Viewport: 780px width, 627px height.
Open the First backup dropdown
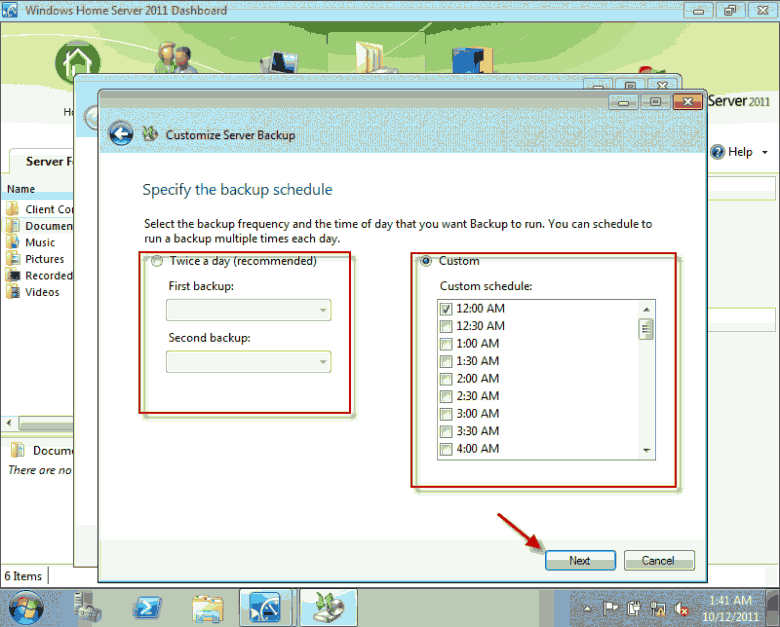tap(249, 310)
